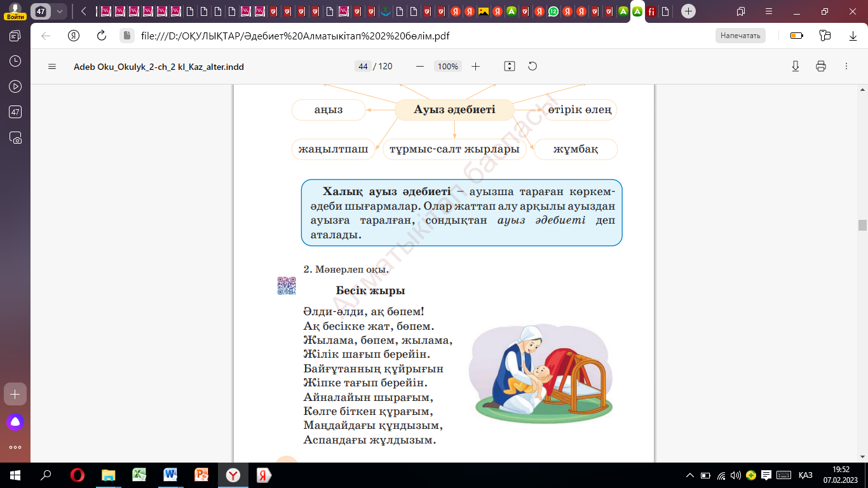Print the PDF using the printer icon
This screenshot has height=488, width=868.
coord(820,67)
